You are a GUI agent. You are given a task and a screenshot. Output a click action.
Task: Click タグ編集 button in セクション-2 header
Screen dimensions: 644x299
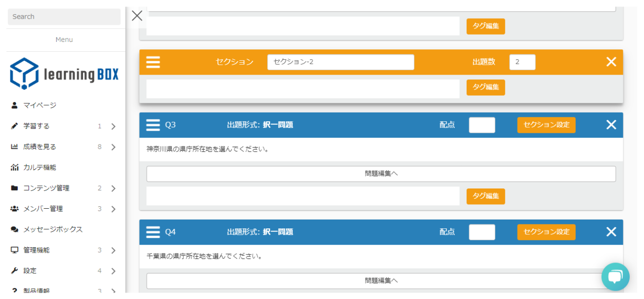pyautogui.click(x=485, y=87)
